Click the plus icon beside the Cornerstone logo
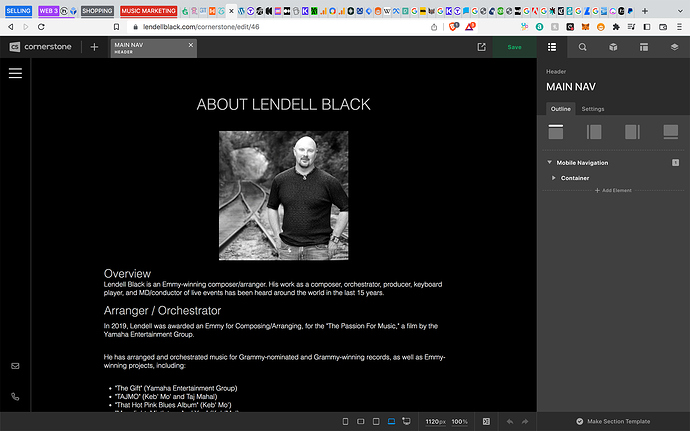This screenshot has width=690, height=431. [94, 47]
